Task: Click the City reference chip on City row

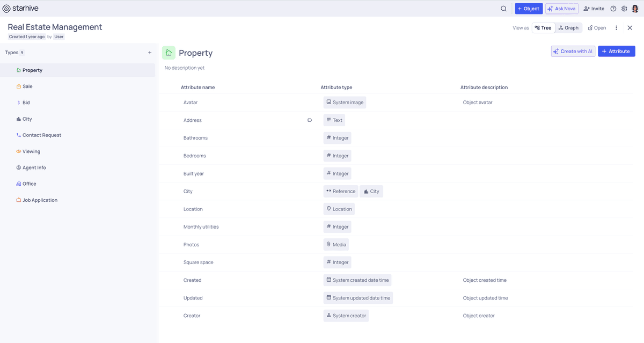Action: coord(371,191)
